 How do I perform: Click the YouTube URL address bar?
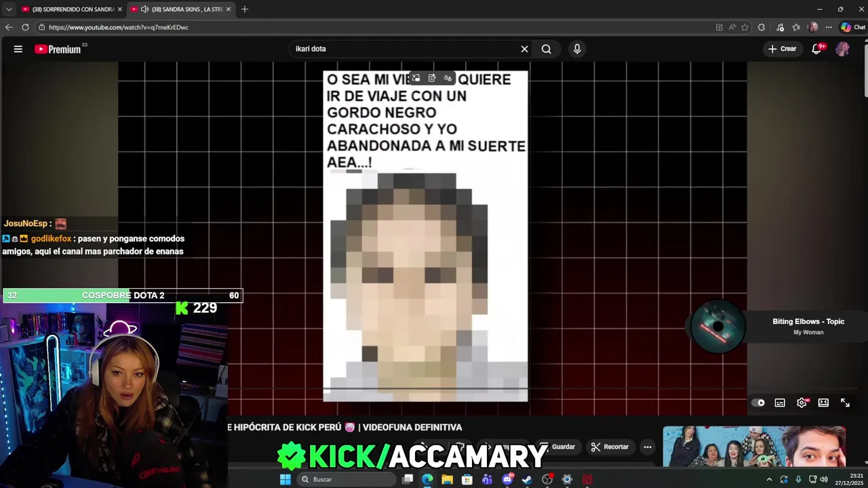[x=373, y=27]
